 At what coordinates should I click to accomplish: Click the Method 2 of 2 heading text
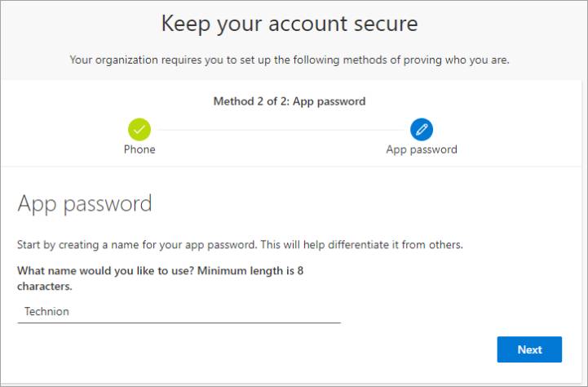pyautogui.click(x=290, y=101)
